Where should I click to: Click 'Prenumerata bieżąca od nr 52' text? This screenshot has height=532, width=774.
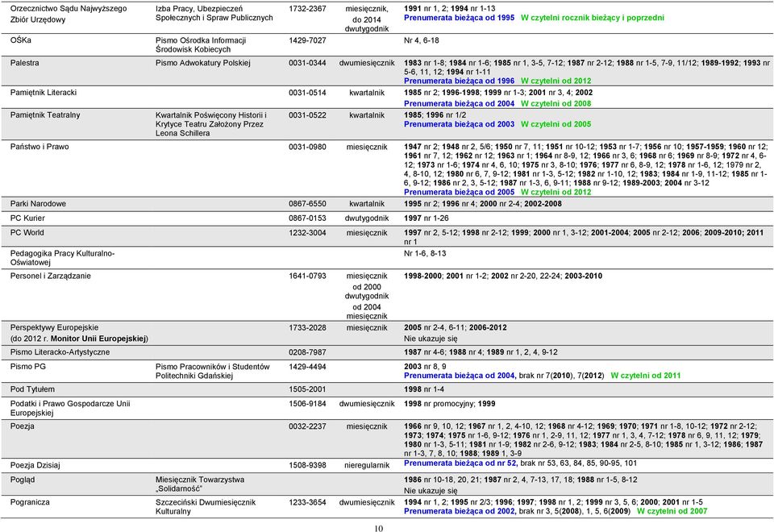point(460,463)
